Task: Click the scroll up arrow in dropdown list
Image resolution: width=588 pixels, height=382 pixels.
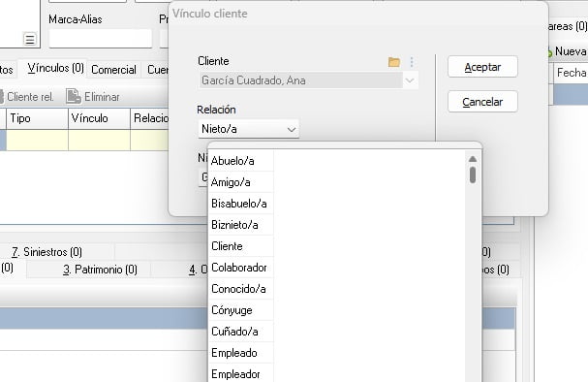Action: pyautogui.click(x=473, y=159)
